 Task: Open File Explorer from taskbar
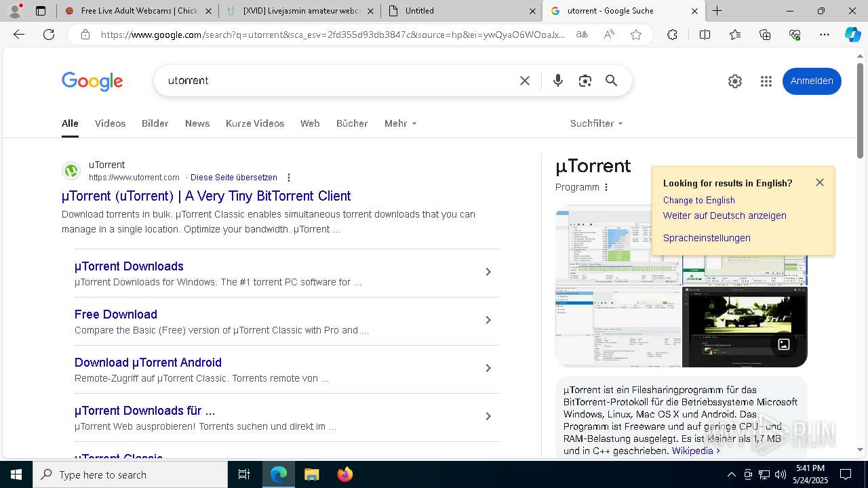[x=311, y=474]
